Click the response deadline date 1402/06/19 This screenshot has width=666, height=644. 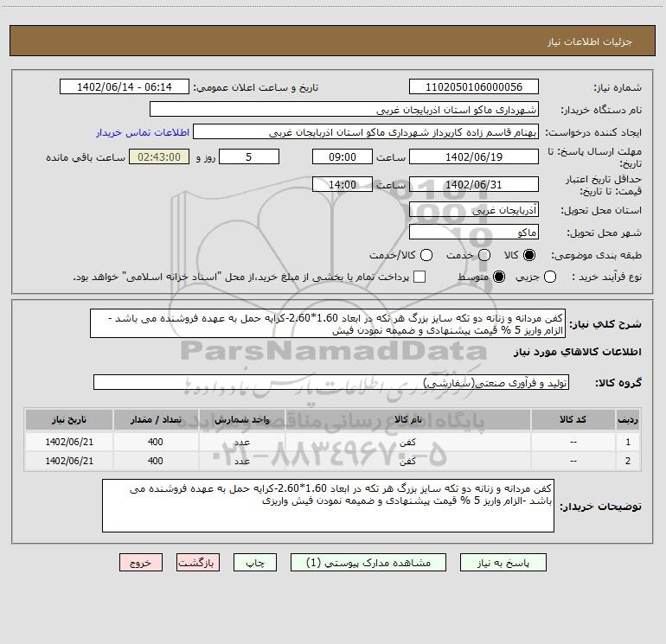coord(474,156)
